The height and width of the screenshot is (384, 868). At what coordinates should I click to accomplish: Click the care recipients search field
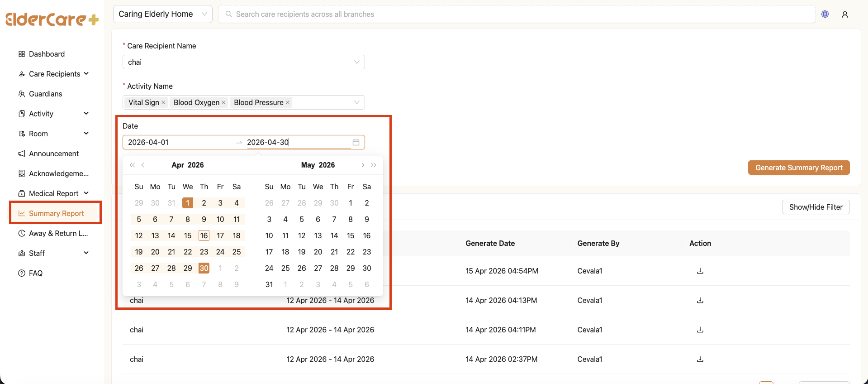click(x=516, y=14)
